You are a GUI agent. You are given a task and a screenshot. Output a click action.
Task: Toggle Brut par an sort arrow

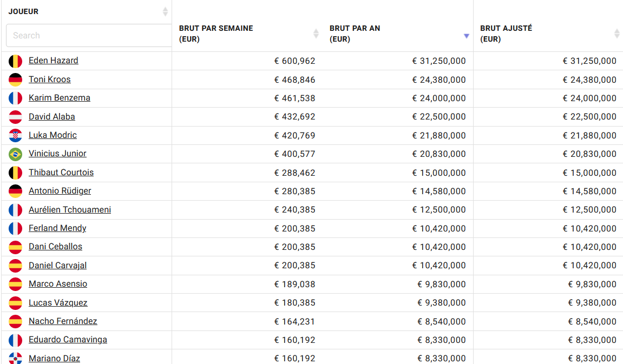467,36
